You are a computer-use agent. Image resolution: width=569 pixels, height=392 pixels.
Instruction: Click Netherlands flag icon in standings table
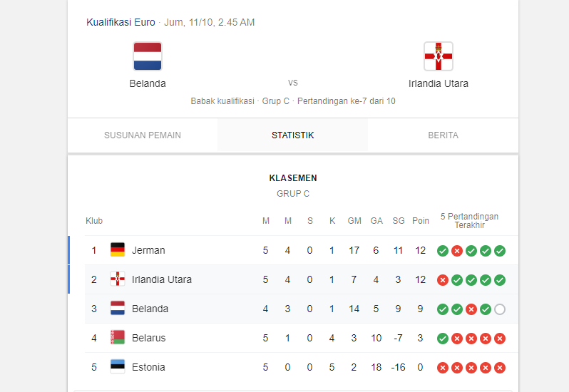[x=118, y=309]
